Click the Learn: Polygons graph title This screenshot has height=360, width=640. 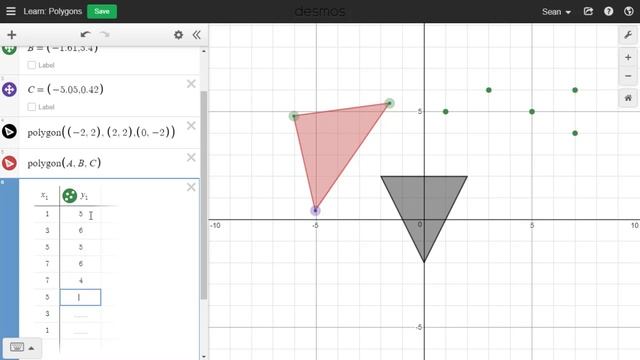click(53, 11)
